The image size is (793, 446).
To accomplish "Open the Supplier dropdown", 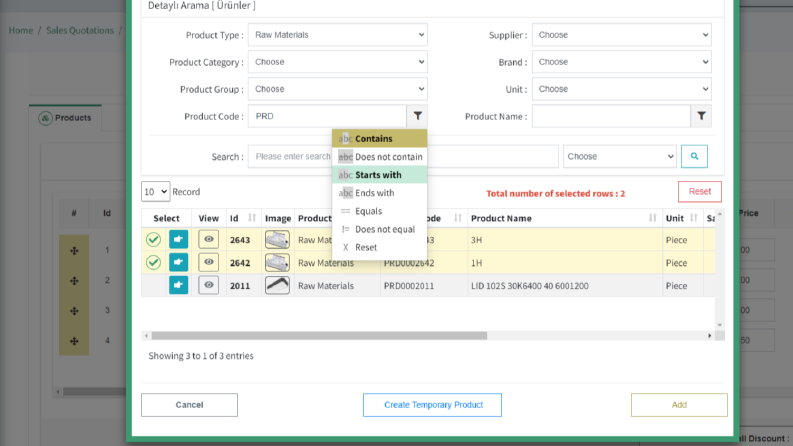I will point(622,35).
